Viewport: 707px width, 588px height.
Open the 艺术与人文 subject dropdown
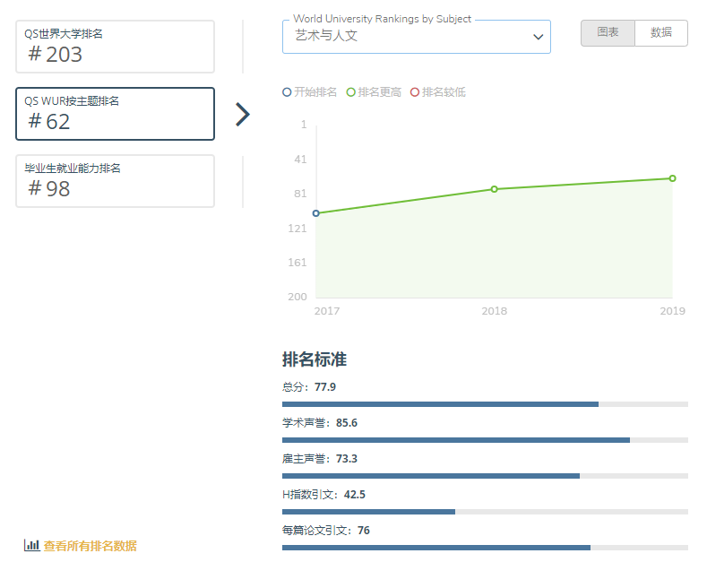coord(408,37)
